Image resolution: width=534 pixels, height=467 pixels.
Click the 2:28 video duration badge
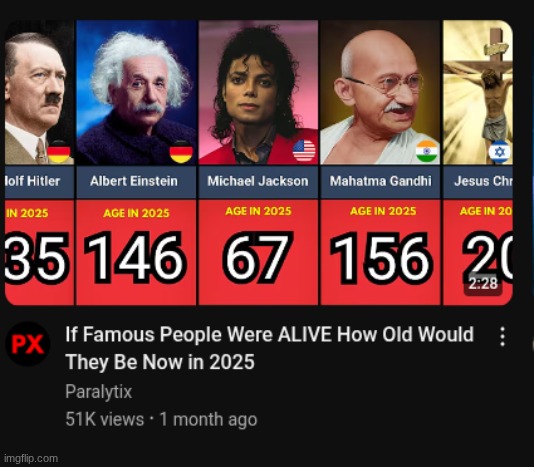pyautogui.click(x=483, y=283)
